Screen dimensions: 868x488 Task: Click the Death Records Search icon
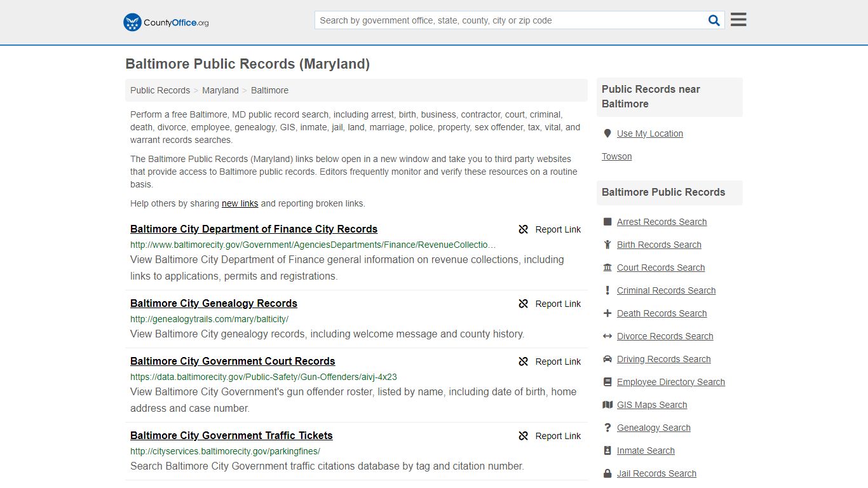coord(607,313)
